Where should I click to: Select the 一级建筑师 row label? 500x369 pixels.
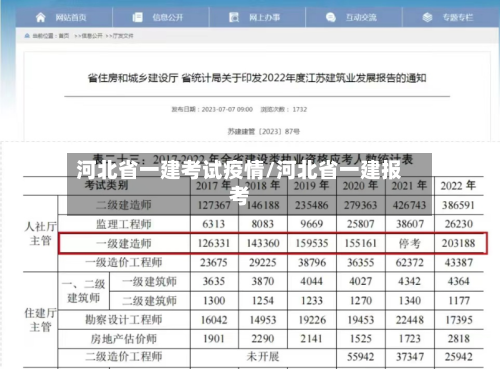coord(149,282)
